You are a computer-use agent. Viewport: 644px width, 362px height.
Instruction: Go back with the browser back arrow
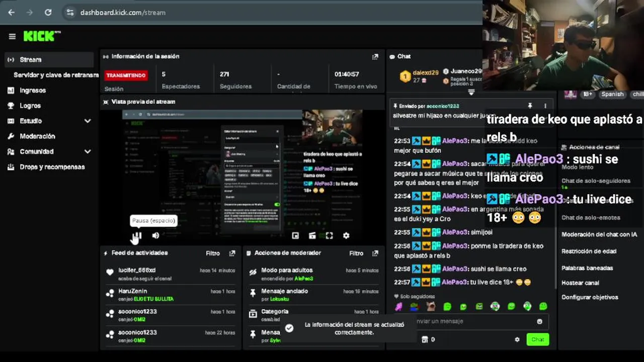(12, 13)
